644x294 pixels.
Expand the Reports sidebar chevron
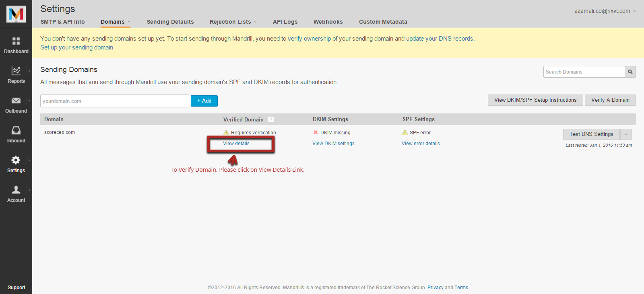[29, 71]
